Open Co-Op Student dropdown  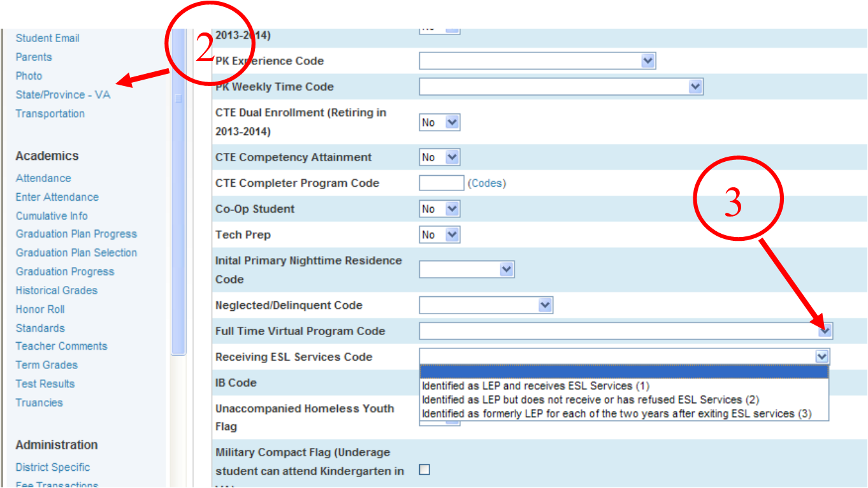tap(439, 209)
